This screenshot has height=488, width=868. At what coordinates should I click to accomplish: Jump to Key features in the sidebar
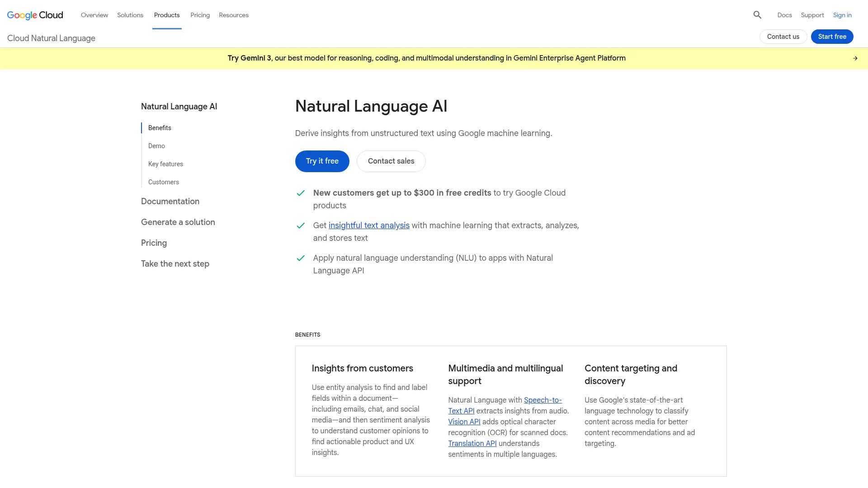point(165,164)
